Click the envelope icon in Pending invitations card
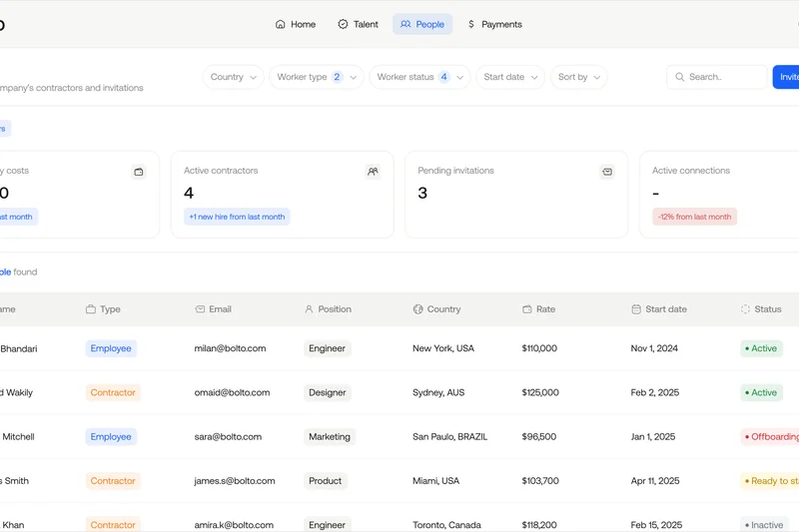 [607, 172]
